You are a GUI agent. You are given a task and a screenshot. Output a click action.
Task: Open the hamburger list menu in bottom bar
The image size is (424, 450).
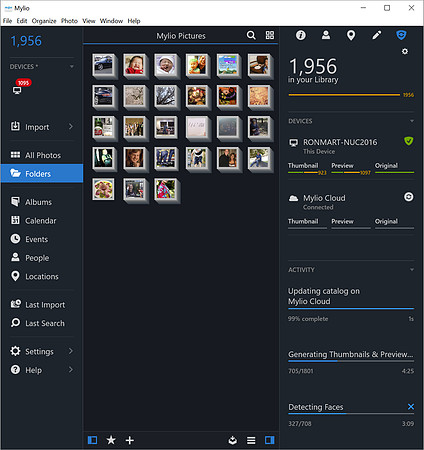pyautogui.click(x=251, y=440)
